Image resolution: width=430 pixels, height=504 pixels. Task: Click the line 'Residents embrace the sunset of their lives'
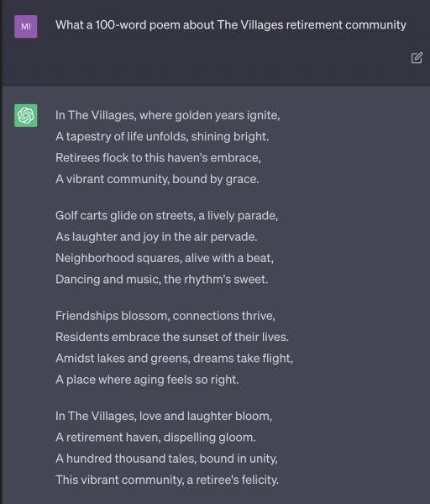click(172, 337)
